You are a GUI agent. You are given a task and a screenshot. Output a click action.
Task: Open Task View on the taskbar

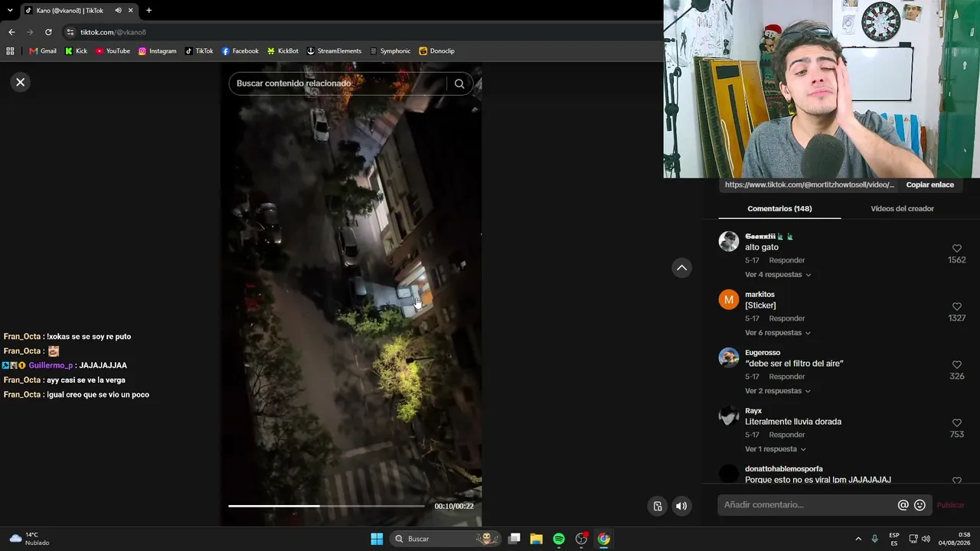point(514,539)
